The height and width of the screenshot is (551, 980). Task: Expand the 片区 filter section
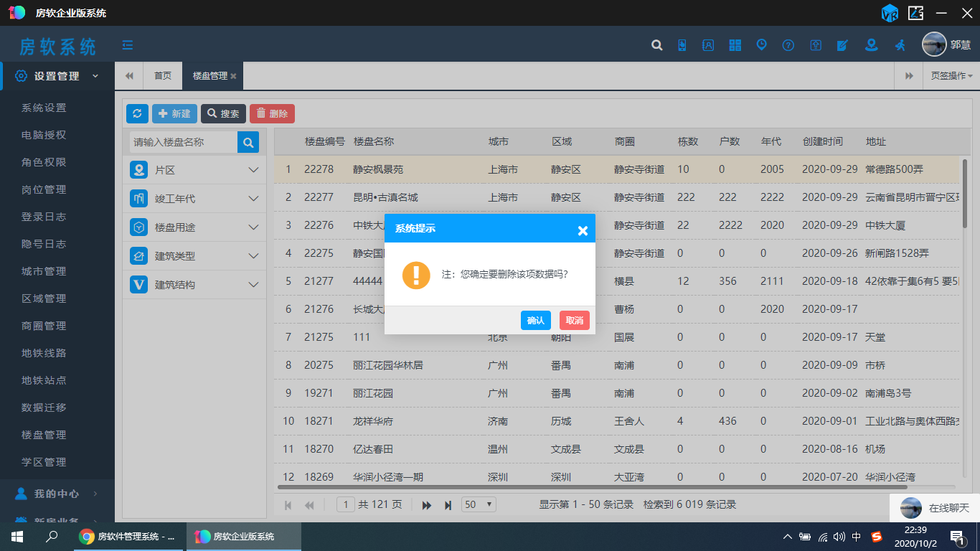(x=194, y=170)
